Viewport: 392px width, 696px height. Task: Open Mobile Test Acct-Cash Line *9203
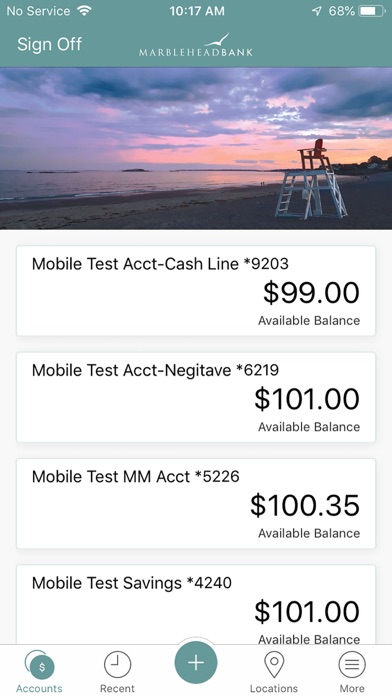pos(196,291)
